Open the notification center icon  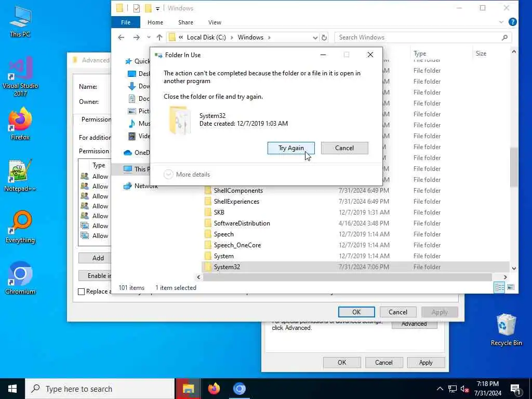(515, 389)
